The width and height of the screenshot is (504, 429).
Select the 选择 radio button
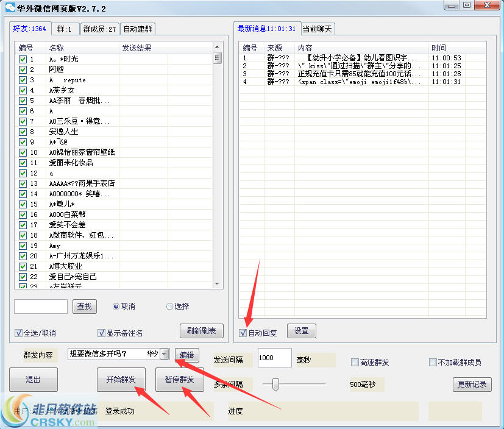[169, 307]
